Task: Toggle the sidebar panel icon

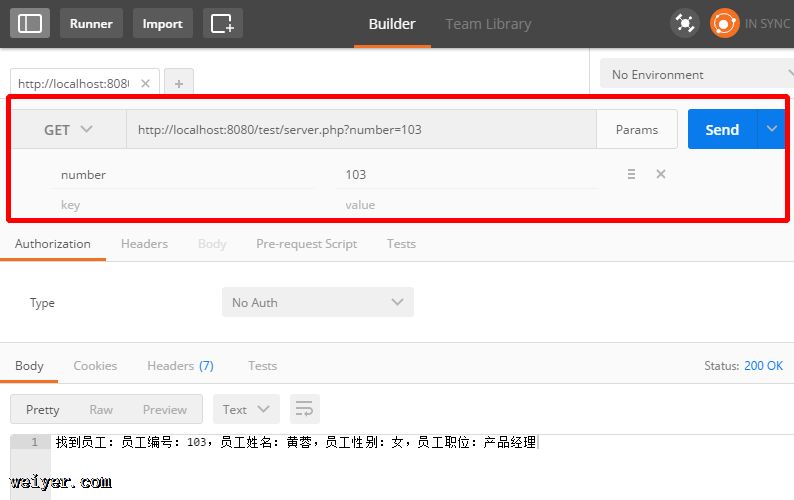Action: (x=30, y=23)
